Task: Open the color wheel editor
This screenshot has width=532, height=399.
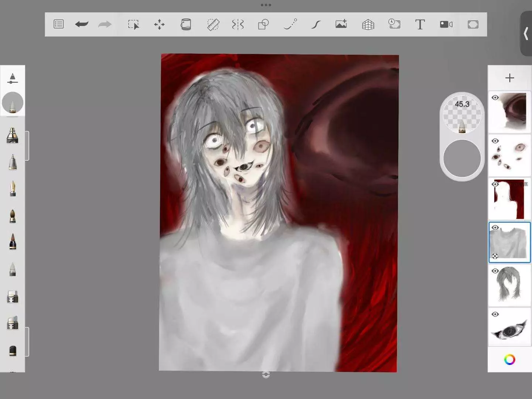Action: 509,359
